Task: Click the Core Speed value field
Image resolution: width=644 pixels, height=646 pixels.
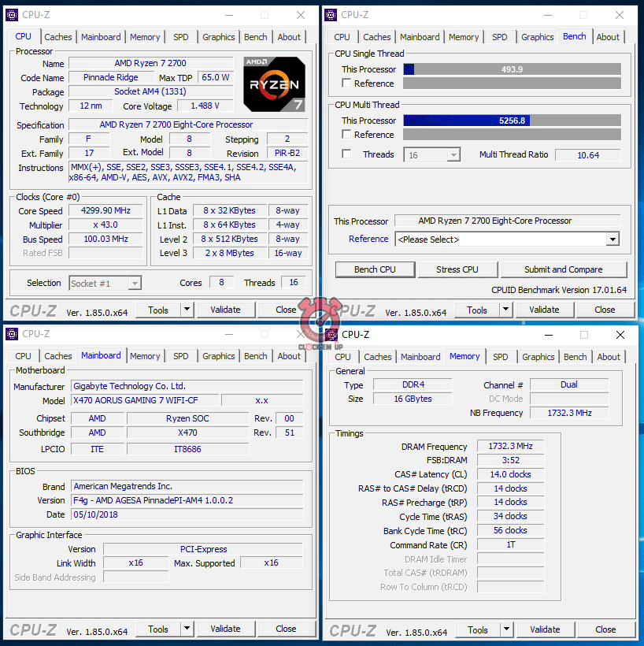Action: point(105,211)
